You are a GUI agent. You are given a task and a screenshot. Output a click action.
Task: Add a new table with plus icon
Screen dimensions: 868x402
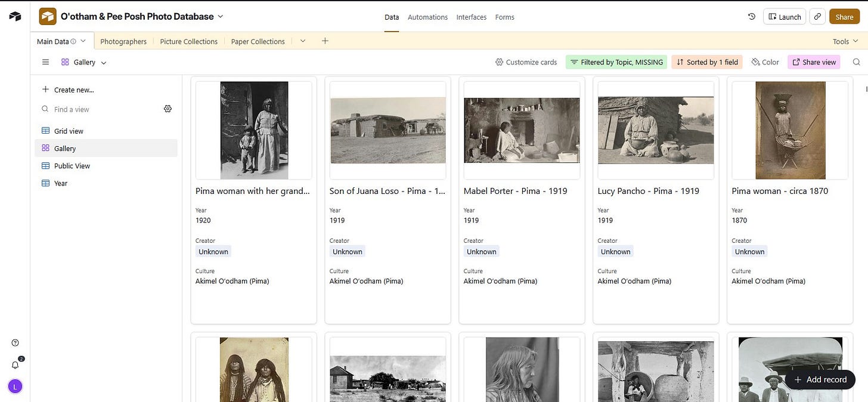tap(325, 41)
